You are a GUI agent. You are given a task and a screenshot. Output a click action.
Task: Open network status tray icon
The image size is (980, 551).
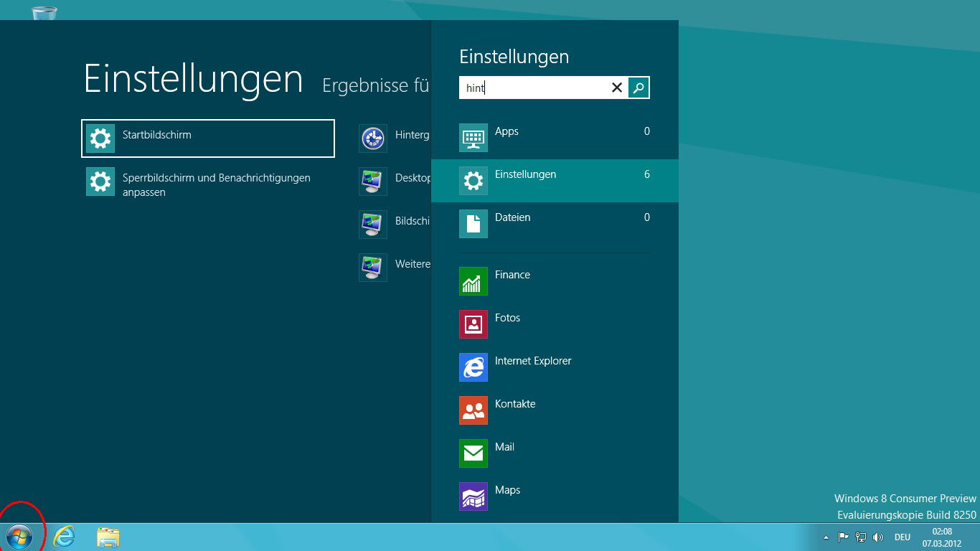tap(861, 537)
